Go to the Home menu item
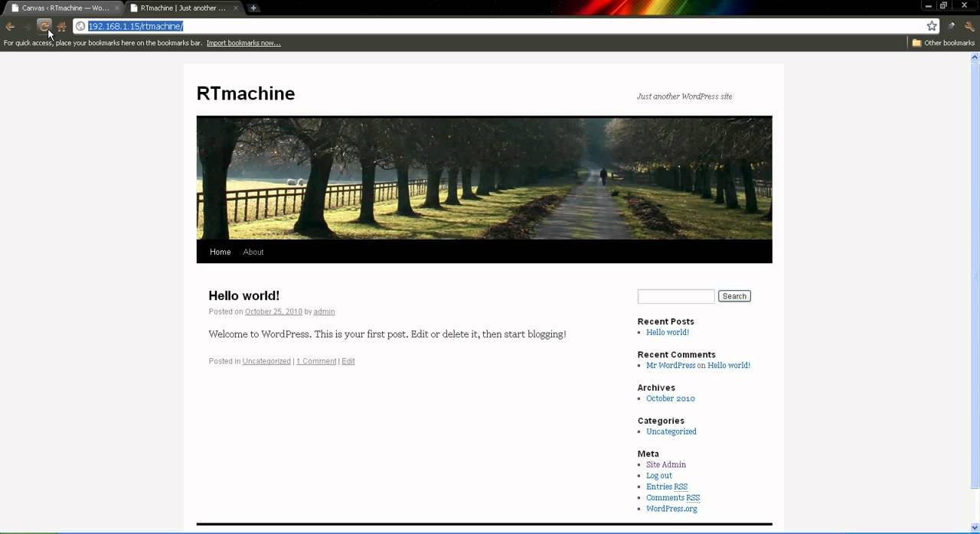The height and width of the screenshot is (534, 980). pyautogui.click(x=220, y=252)
